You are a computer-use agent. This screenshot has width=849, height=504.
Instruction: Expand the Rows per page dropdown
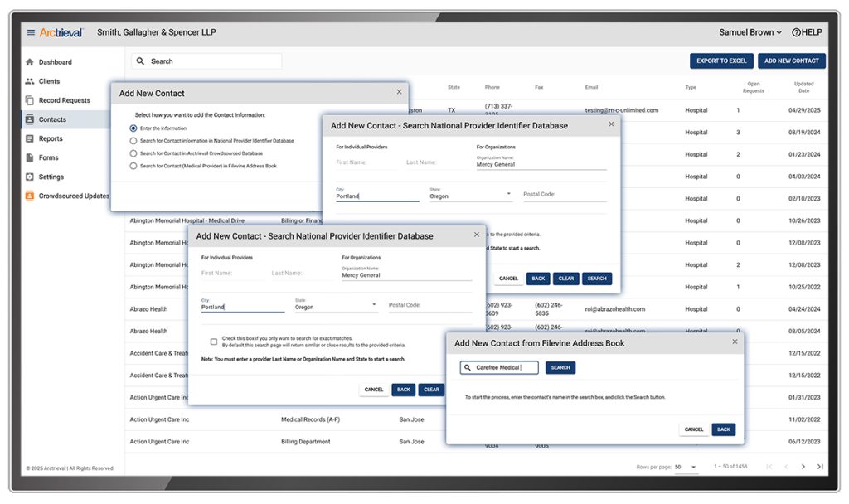[x=686, y=468]
